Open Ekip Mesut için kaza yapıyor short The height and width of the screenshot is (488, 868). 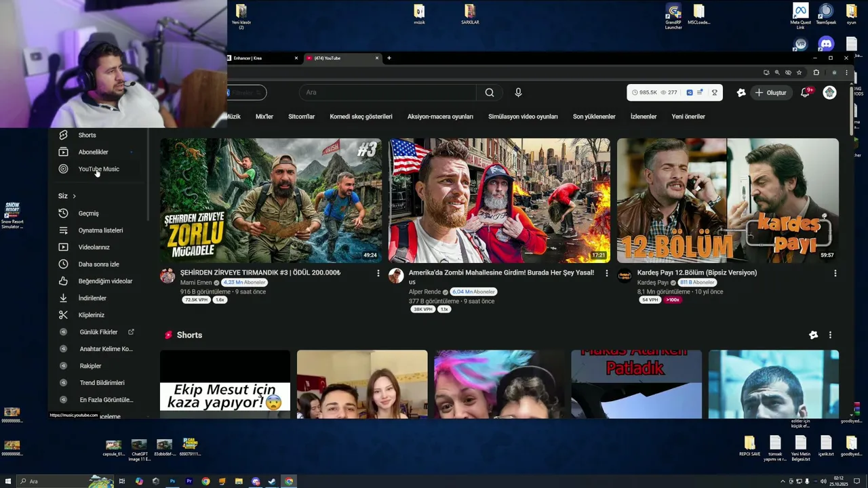point(225,384)
